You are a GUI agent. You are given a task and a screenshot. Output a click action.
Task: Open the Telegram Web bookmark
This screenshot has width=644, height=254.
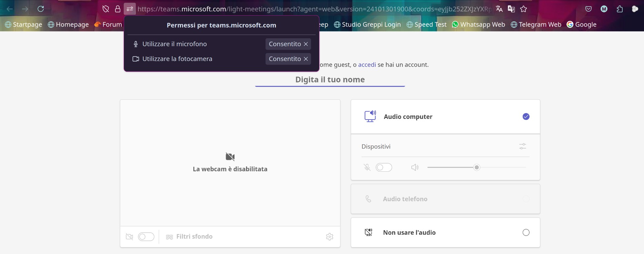pos(536,24)
